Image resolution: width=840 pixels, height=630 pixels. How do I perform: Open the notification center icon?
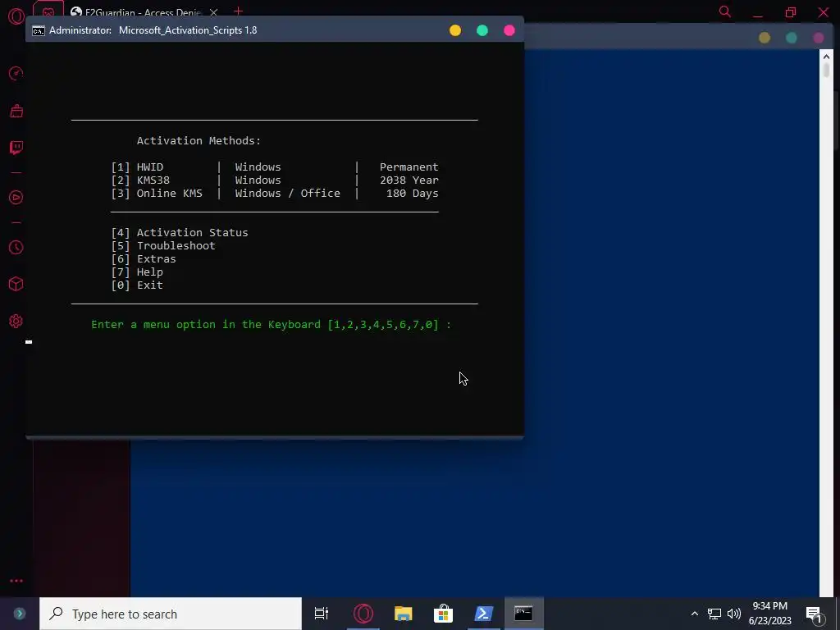click(815, 614)
